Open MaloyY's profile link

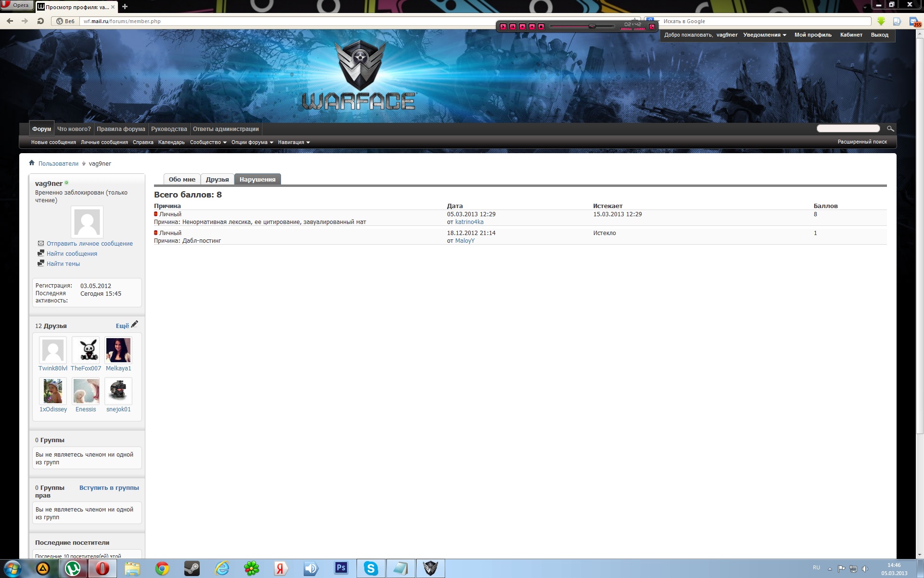pyautogui.click(x=465, y=241)
